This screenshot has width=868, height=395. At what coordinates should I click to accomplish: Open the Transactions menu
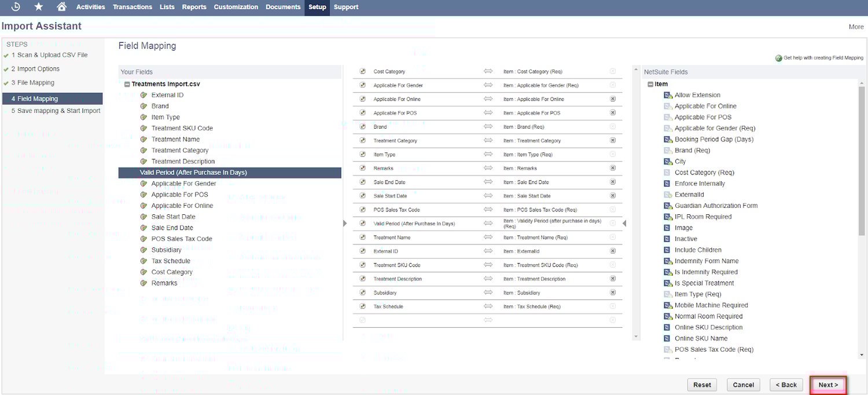coord(132,7)
